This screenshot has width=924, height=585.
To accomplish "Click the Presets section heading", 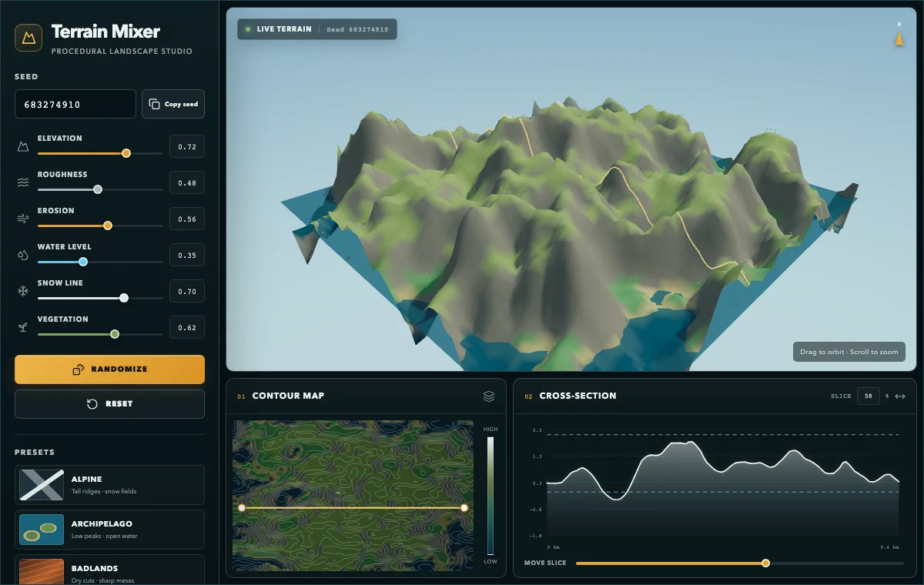I will pos(35,453).
